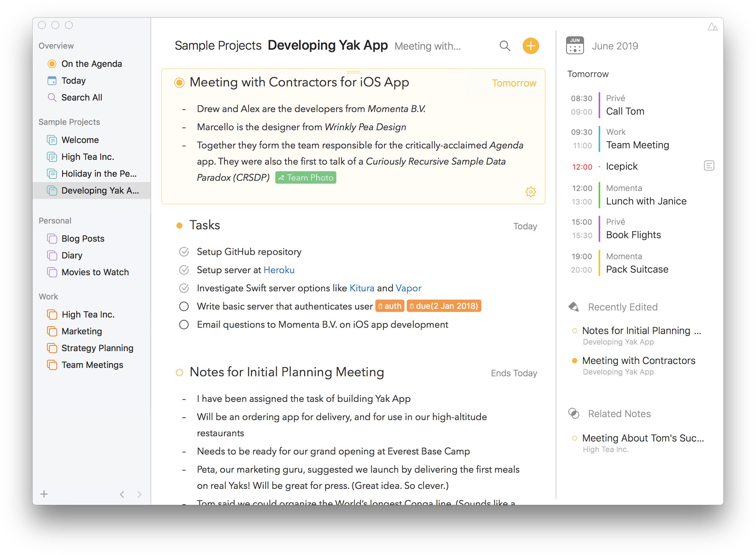Viewport: 756px width, 555px height.
Task: Click the Team Photo attachment tag
Action: point(305,178)
